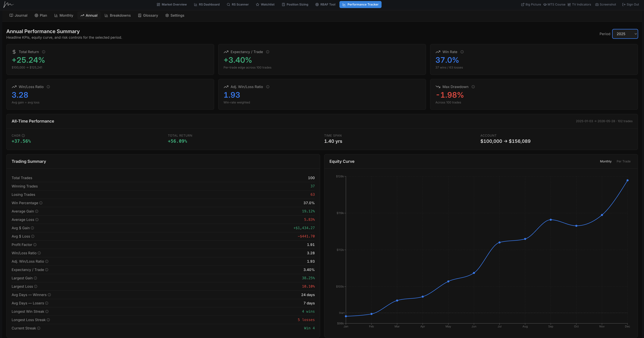Click Max Drawdown info icon

pyautogui.click(x=473, y=87)
